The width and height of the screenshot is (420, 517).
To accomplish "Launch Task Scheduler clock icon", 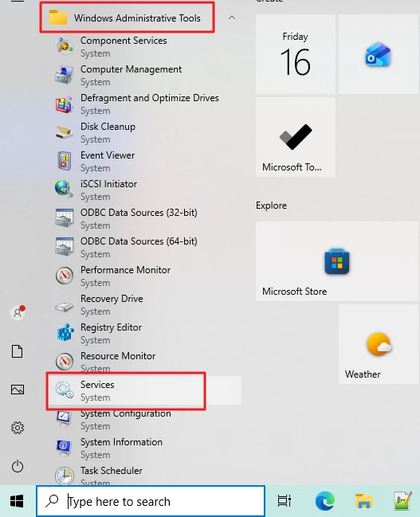I will pyautogui.click(x=65, y=476).
